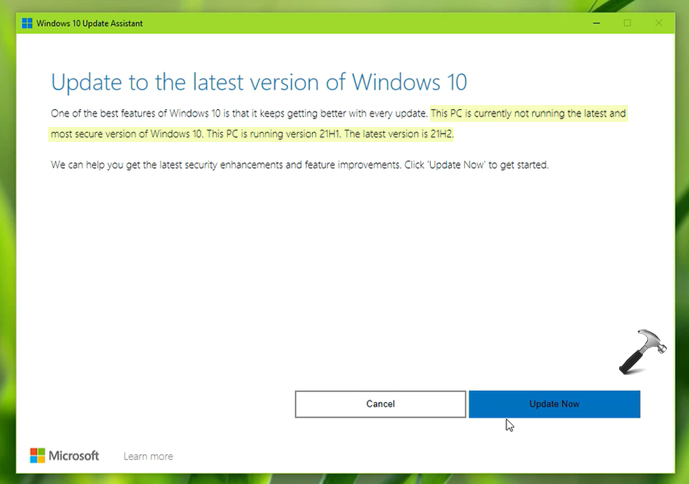Close the Update Assistant window
This screenshot has width=689, height=484.
click(658, 23)
